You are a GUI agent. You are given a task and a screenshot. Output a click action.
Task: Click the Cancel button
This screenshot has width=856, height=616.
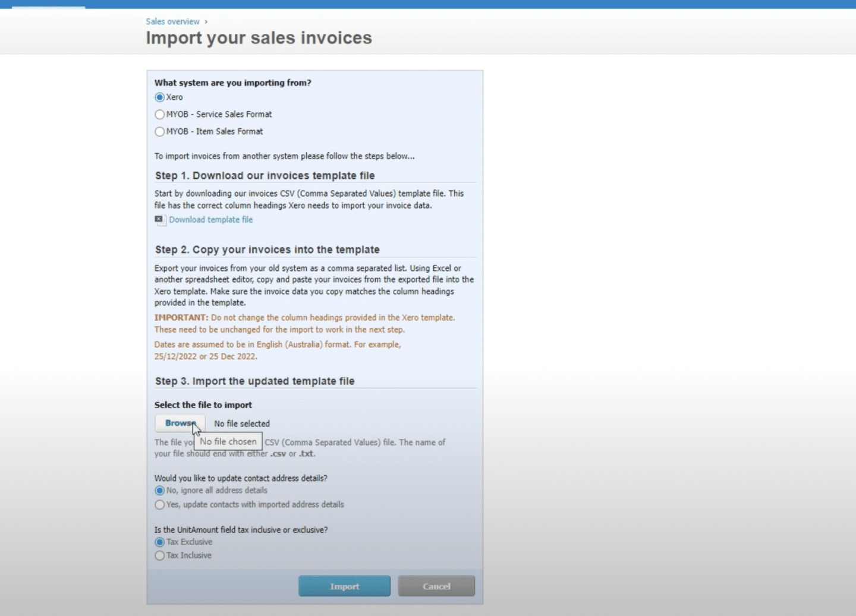pyautogui.click(x=436, y=586)
